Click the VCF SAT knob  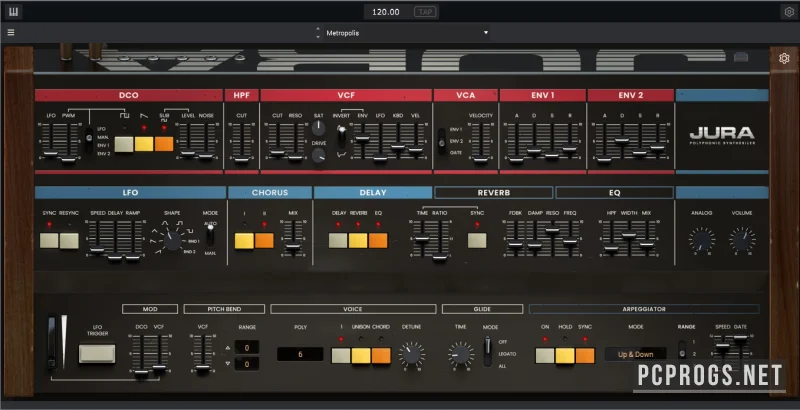click(x=318, y=127)
